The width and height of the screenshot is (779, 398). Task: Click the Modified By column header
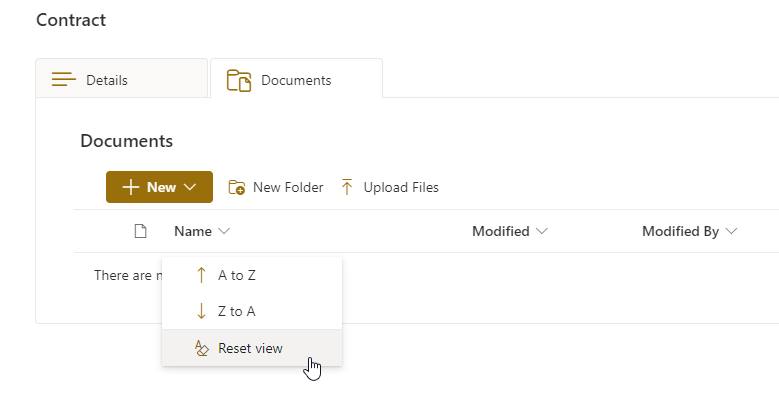[x=690, y=231]
